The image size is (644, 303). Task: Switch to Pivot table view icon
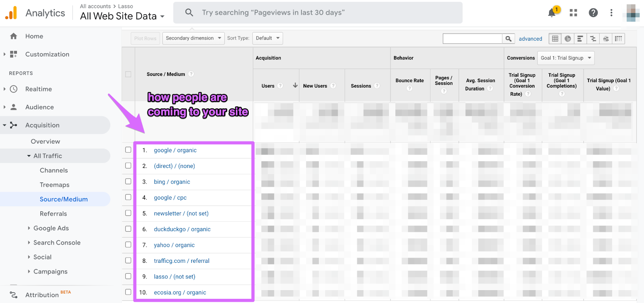coord(618,39)
